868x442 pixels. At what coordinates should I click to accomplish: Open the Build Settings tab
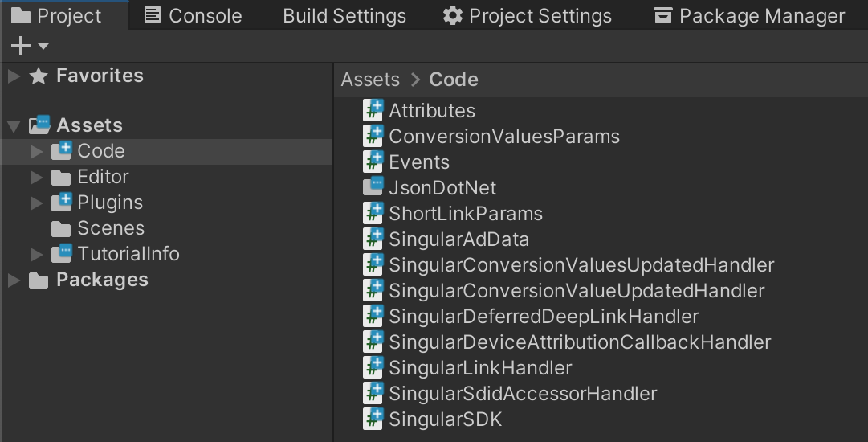pyautogui.click(x=344, y=15)
